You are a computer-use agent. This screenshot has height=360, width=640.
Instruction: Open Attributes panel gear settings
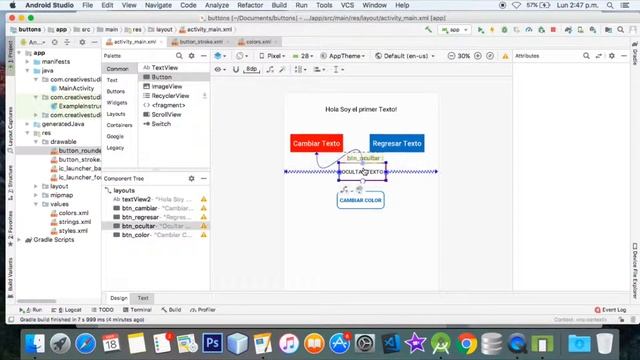pyautogui.click(x=611, y=56)
